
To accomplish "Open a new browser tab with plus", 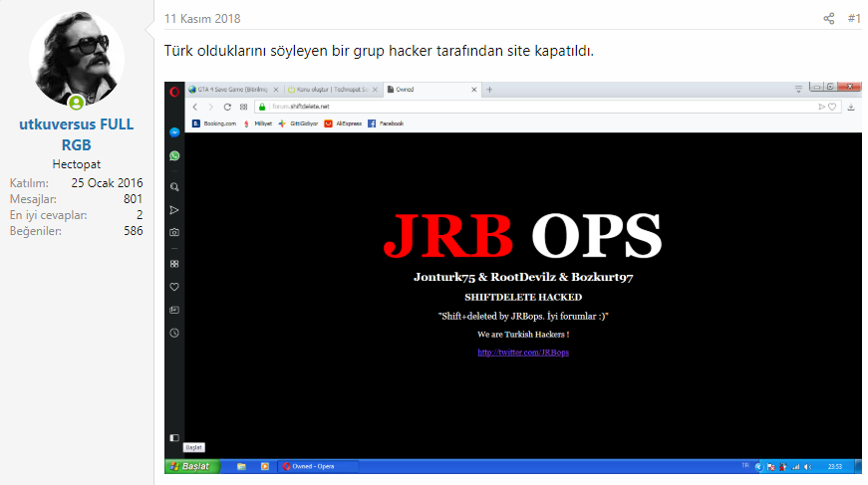I will pyautogui.click(x=489, y=90).
